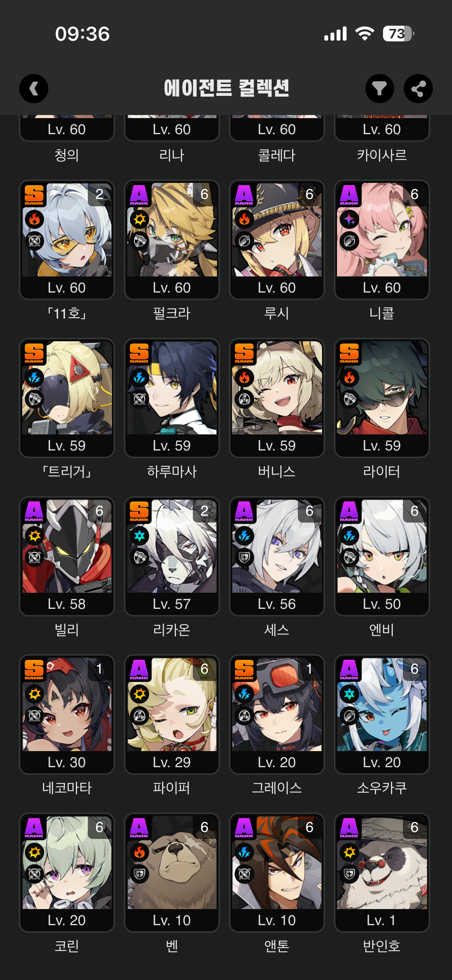Open the agent filter funnel icon
This screenshot has height=980, width=452.
click(380, 89)
